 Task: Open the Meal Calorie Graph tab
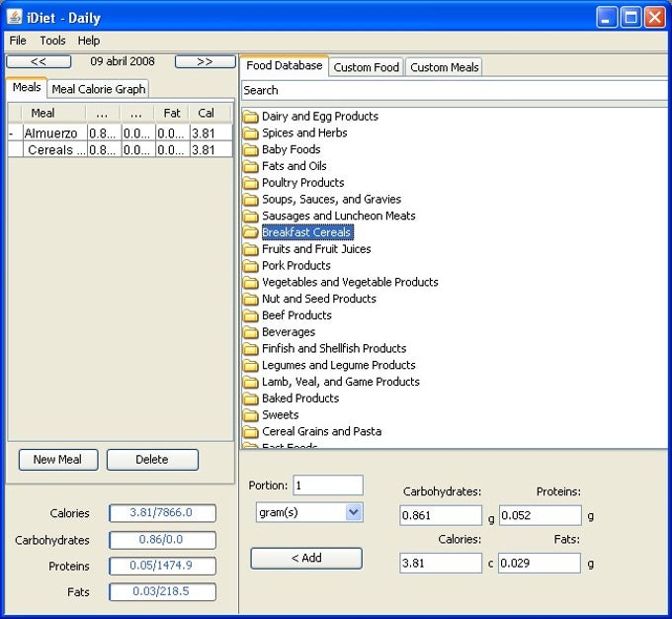click(x=99, y=89)
